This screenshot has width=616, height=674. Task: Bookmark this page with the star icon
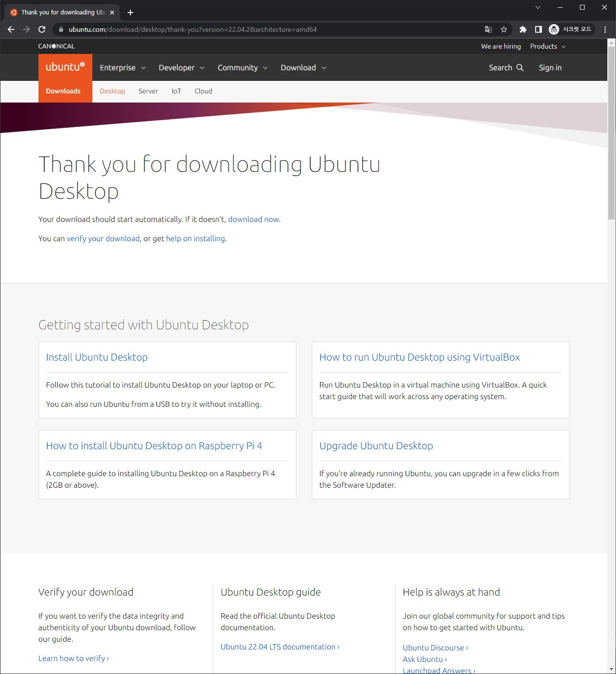[504, 29]
